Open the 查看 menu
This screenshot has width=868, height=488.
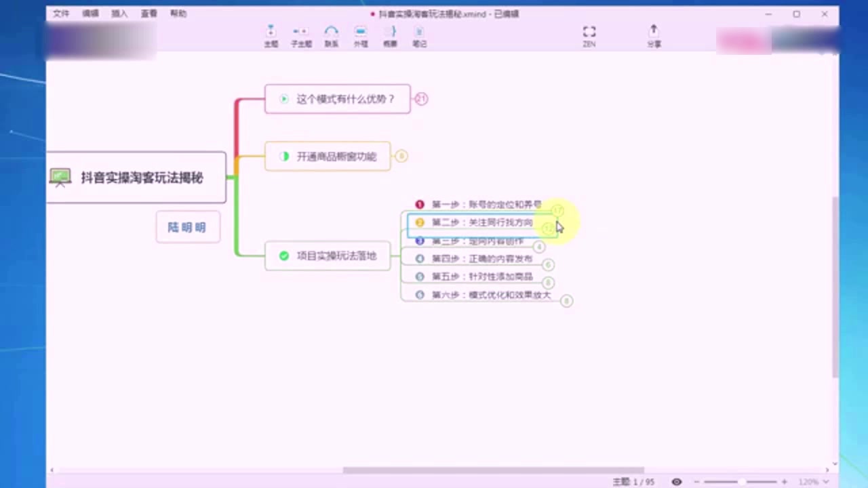point(149,14)
